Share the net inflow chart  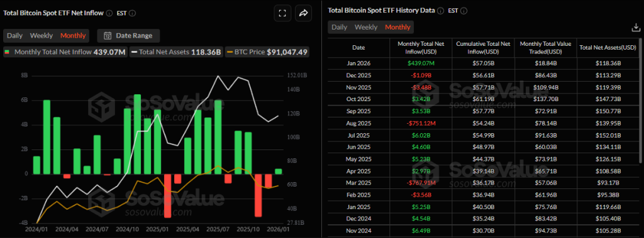coord(303,13)
